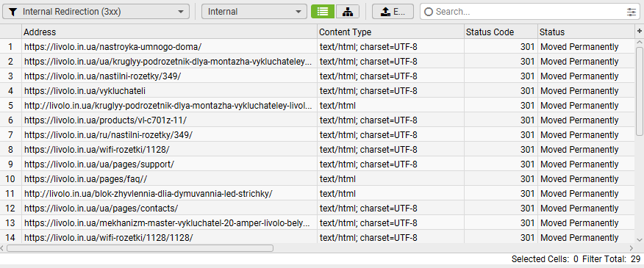The width and height of the screenshot is (644, 268).
Task: Sort by the Status column header
Action: (x=586, y=32)
